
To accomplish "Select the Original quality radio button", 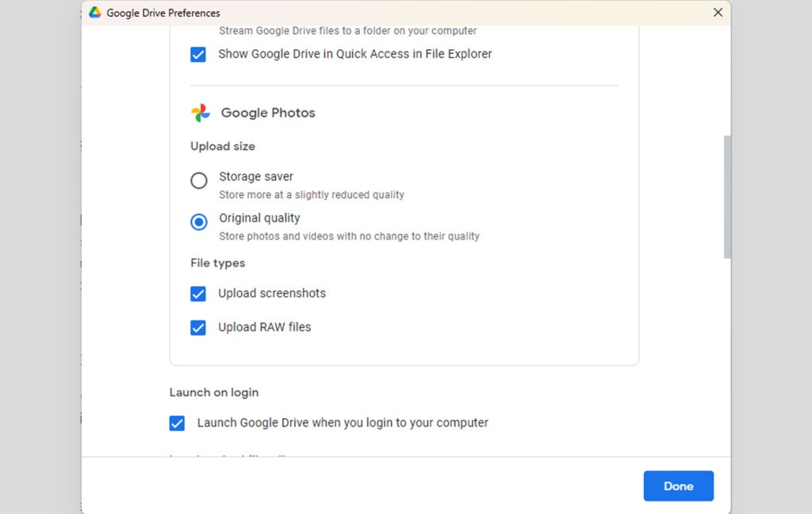I will tap(199, 222).
